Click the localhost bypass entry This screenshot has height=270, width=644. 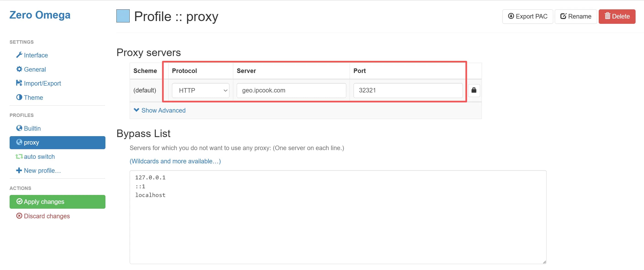[x=150, y=195]
